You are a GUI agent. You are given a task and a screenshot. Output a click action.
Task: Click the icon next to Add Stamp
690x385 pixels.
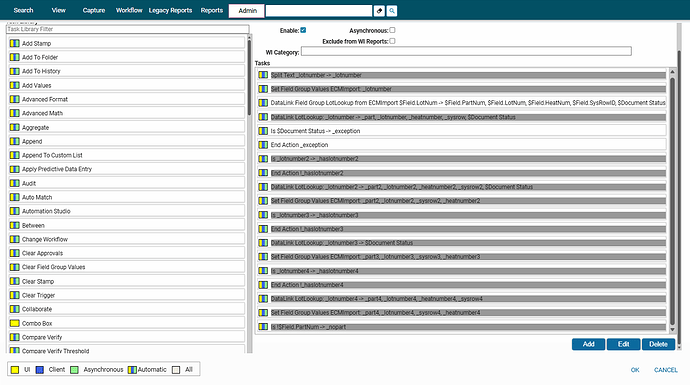pos(15,43)
